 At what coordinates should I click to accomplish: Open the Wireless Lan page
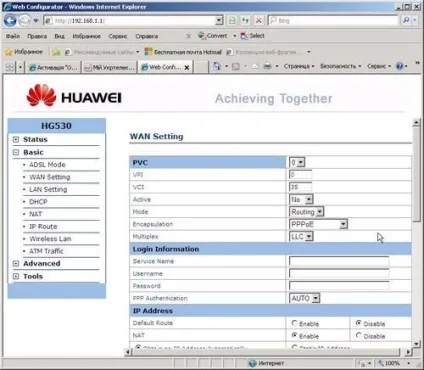(50, 239)
